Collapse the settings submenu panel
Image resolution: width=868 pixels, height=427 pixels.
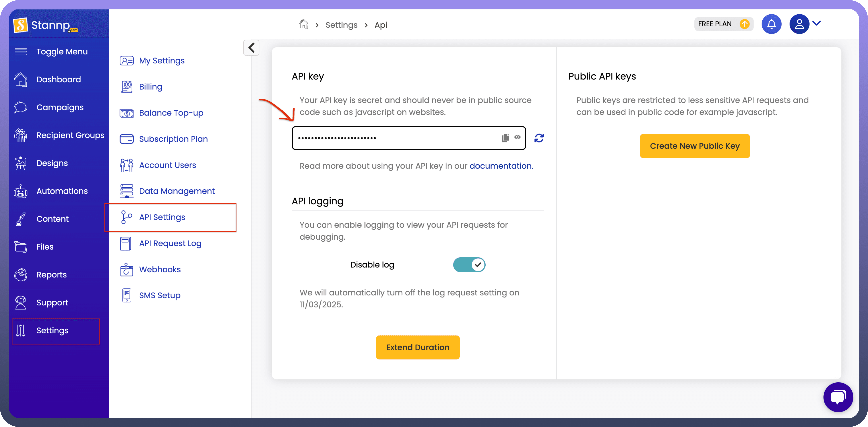click(x=251, y=48)
